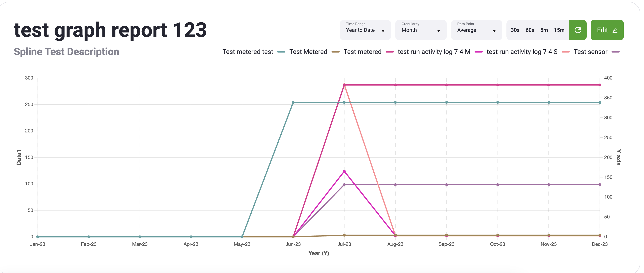Screen dimensions: 644x273
Task: Toggle off the test run activity log 7-4 S series
Action: click(x=522, y=52)
